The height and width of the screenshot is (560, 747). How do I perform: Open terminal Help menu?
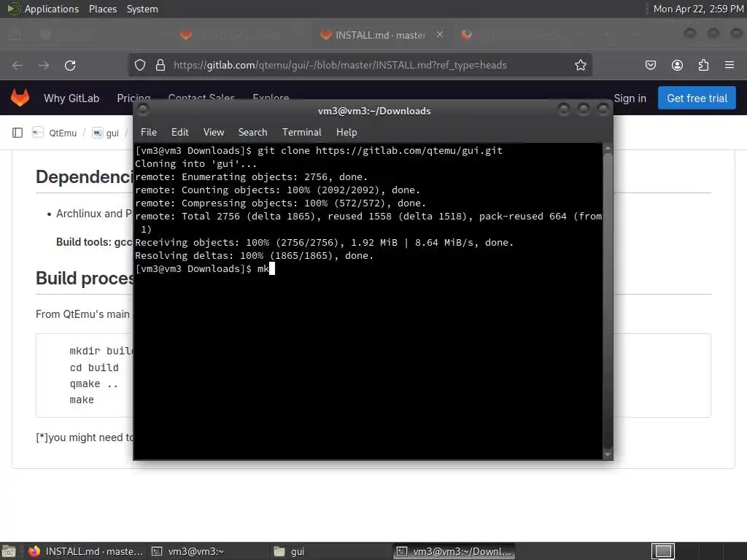[x=347, y=132]
